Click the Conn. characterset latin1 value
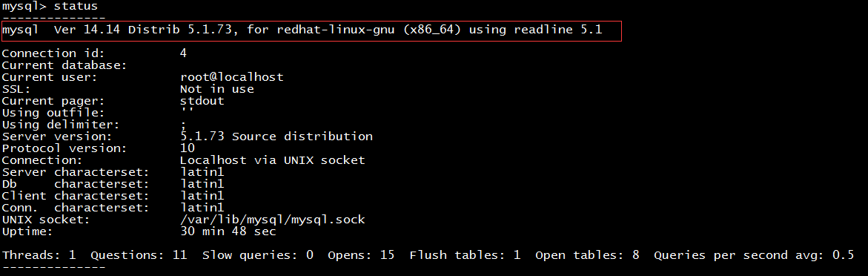Viewport: 868px width, 276px height. pos(202,207)
